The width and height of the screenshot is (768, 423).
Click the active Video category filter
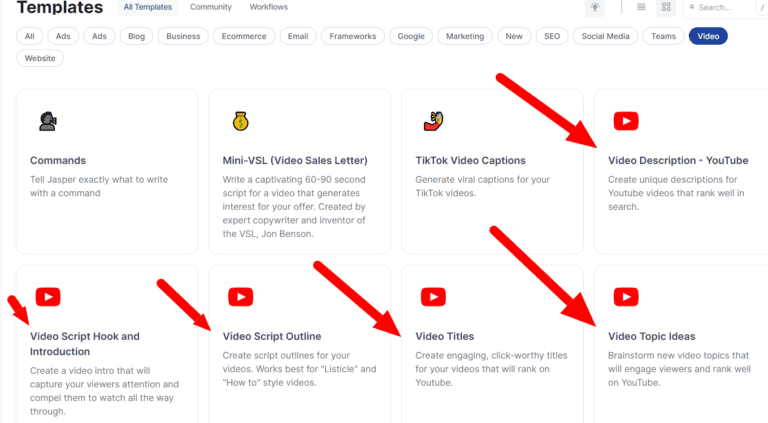[708, 36]
